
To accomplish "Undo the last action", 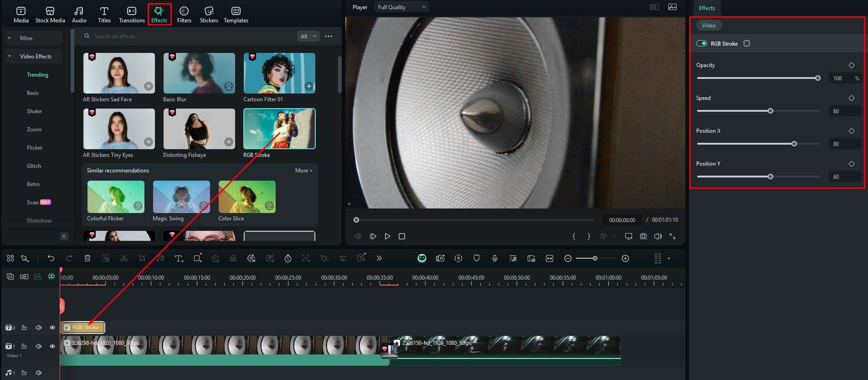I will [51, 259].
